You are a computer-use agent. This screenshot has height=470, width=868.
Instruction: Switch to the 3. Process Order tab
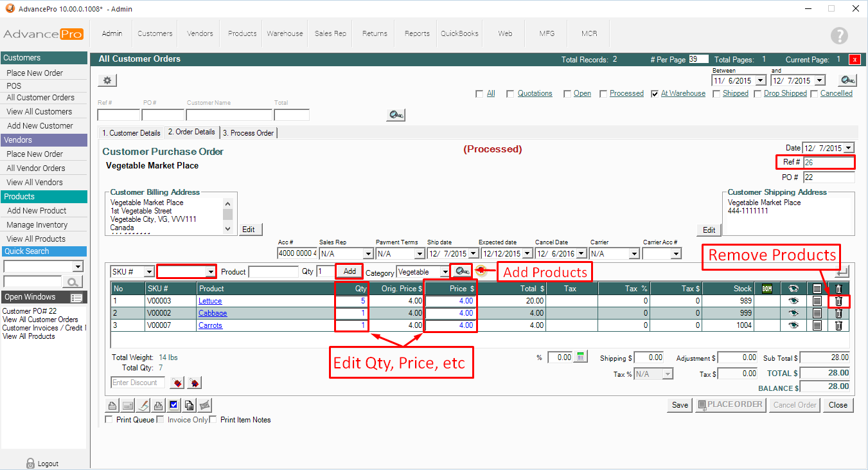pos(248,133)
